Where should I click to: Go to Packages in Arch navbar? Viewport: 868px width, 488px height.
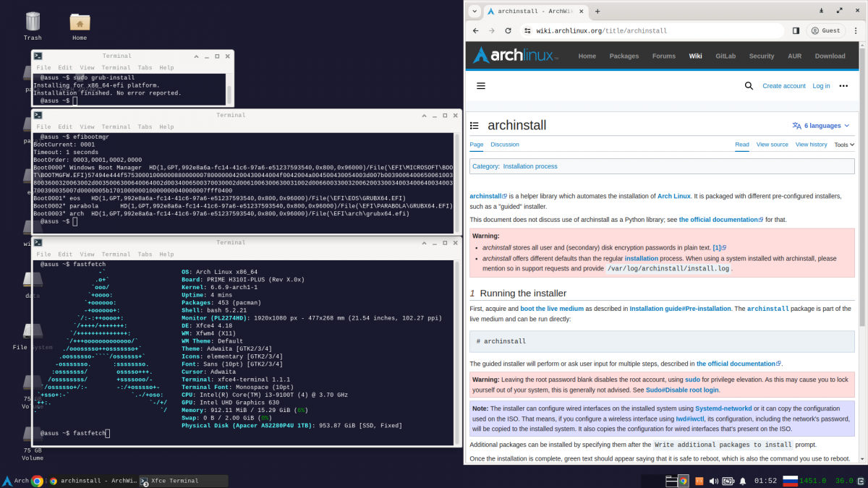624,56
